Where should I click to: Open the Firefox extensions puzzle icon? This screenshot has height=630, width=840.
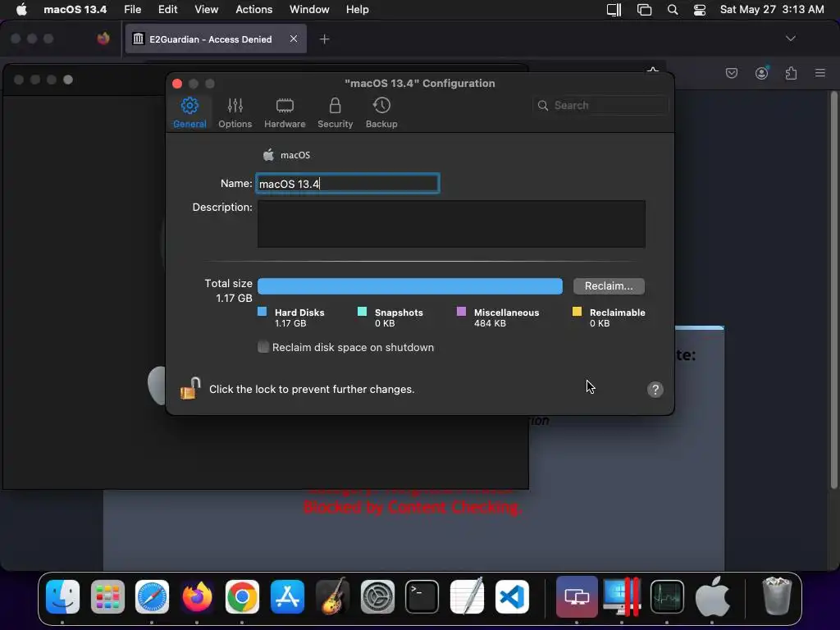[791, 73]
